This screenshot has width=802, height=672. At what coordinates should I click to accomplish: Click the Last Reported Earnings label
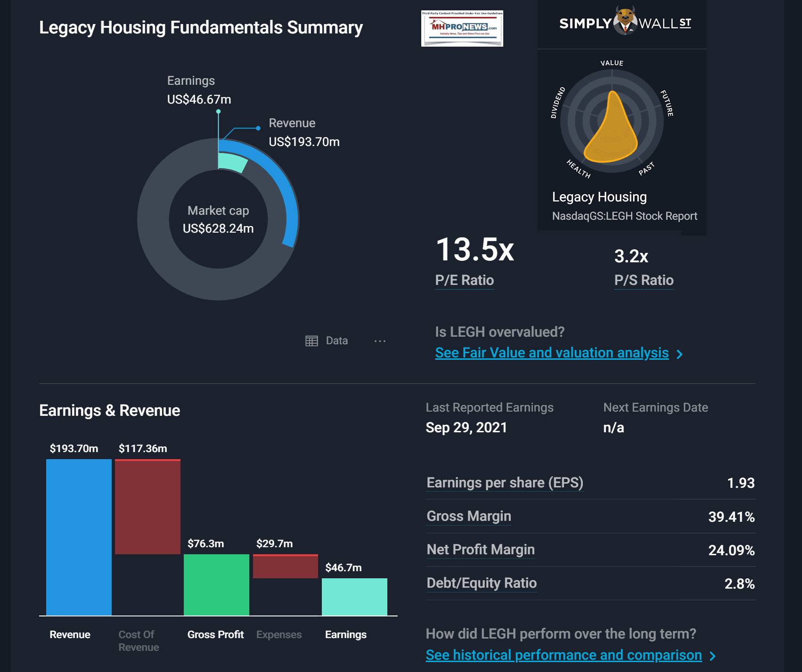click(490, 407)
